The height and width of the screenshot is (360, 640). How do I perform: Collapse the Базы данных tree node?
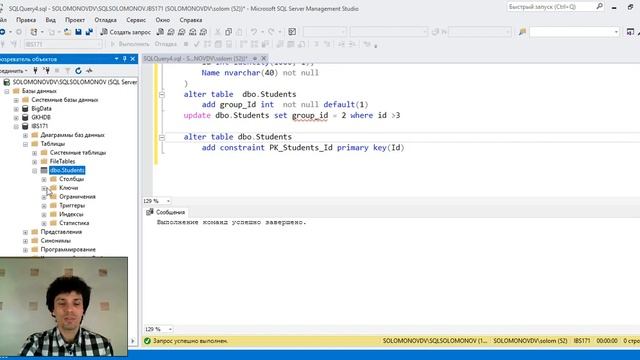click(7, 91)
